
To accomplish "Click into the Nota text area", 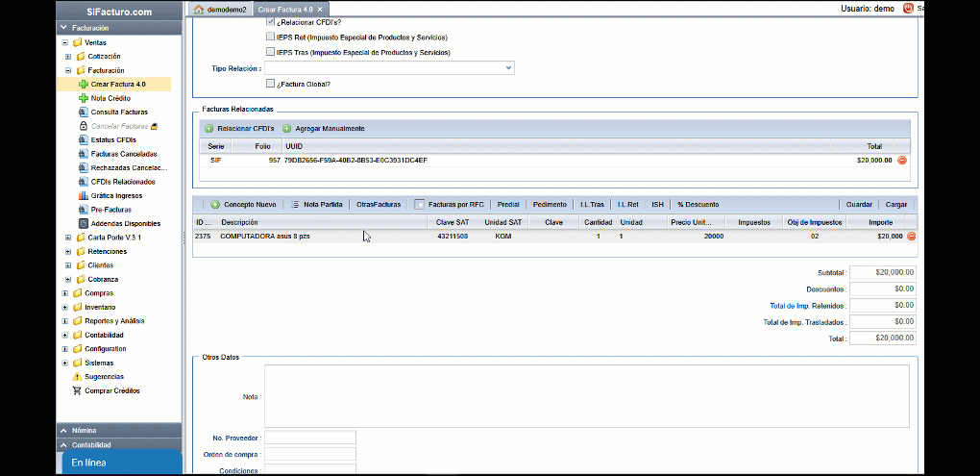I will coord(586,395).
